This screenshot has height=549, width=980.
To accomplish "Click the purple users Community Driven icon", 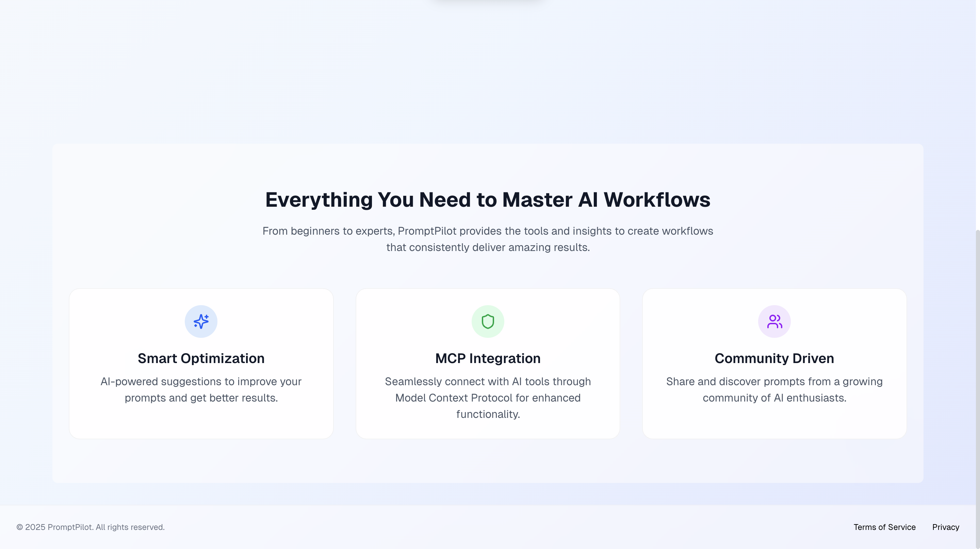I will [x=774, y=321].
